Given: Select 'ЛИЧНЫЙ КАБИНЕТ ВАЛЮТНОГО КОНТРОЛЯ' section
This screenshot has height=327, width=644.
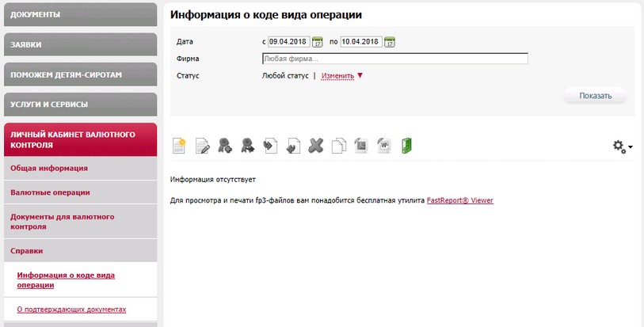Looking at the screenshot, I should pyautogui.click(x=81, y=139).
